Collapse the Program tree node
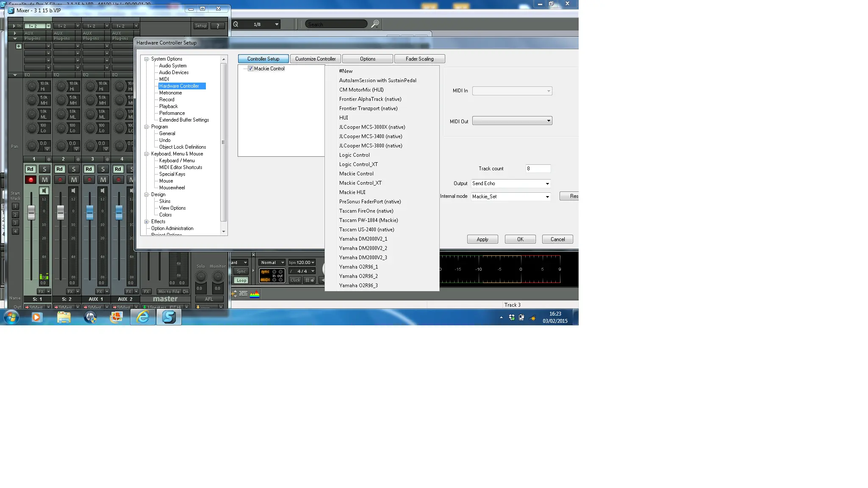The width and height of the screenshot is (868, 488). pos(147,127)
